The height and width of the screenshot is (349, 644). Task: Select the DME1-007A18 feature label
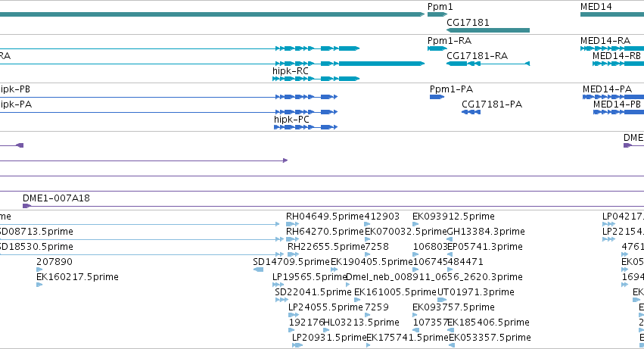[56, 198]
